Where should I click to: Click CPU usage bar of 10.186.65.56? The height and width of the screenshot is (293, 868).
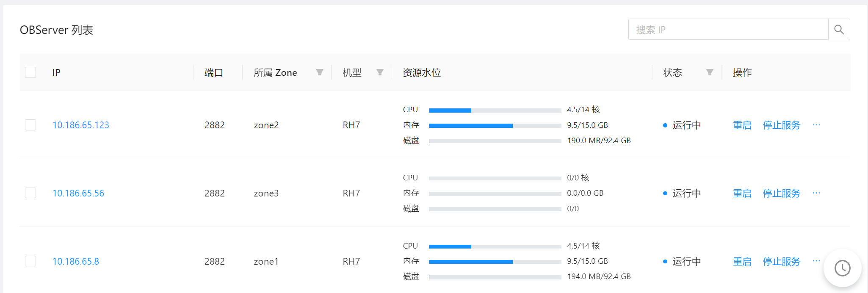pos(495,179)
